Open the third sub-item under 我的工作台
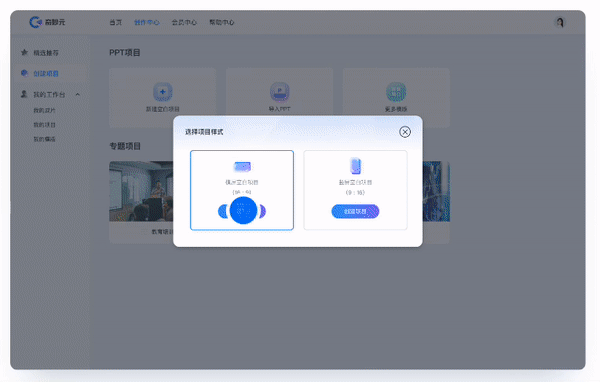 pos(44,139)
